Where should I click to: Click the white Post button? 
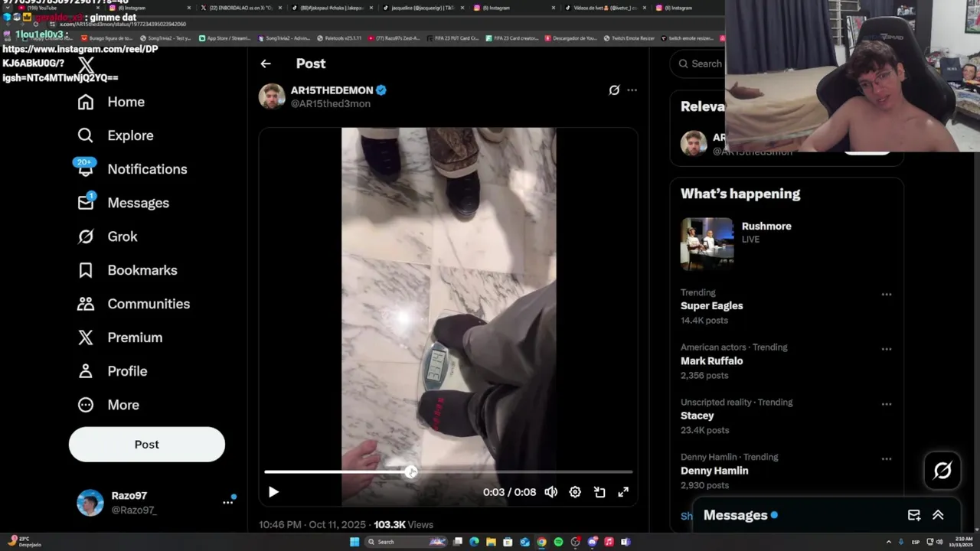147,445
